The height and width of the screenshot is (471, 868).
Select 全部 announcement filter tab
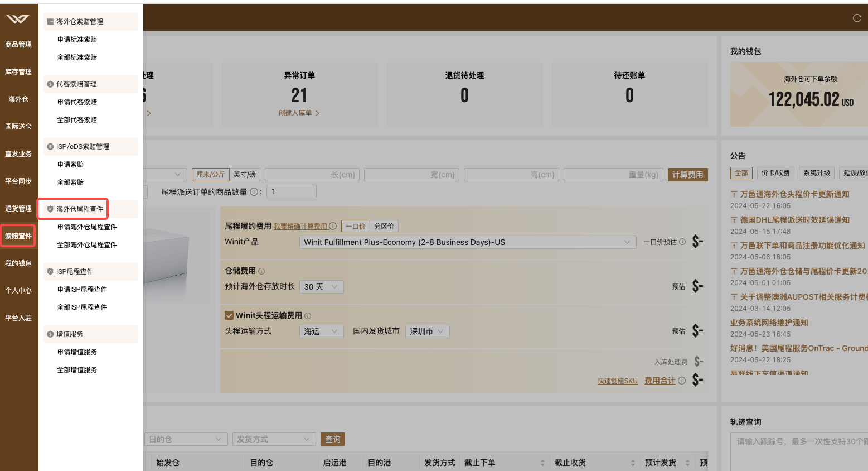pos(741,173)
